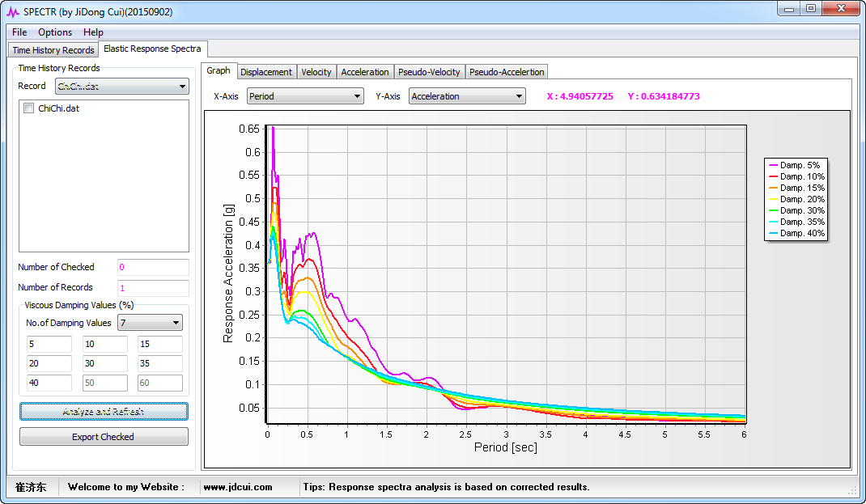The height and width of the screenshot is (504, 866).
Task: Click the Tips text in status bar
Action: tap(446, 487)
